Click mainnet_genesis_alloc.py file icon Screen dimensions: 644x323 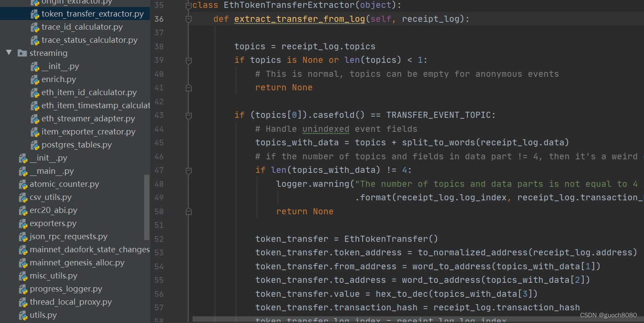(23, 263)
